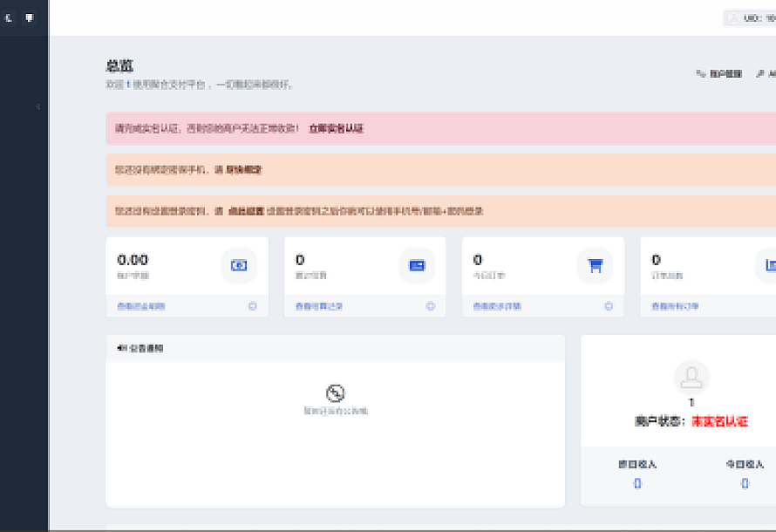Open the view all orders link

(675, 306)
